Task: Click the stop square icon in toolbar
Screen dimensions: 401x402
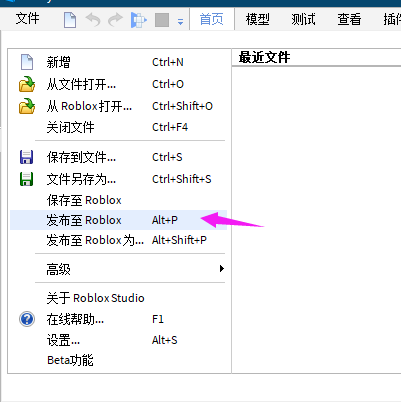Action: pos(162,20)
